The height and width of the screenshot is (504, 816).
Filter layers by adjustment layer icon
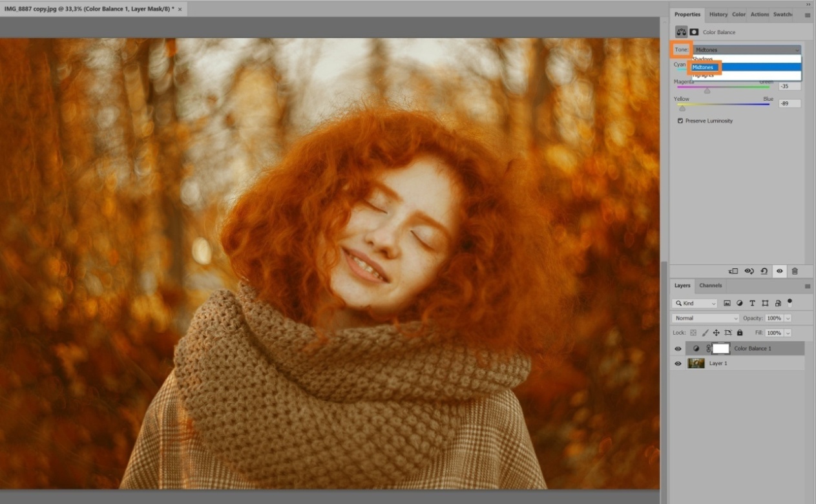click(x=740, y=303)
